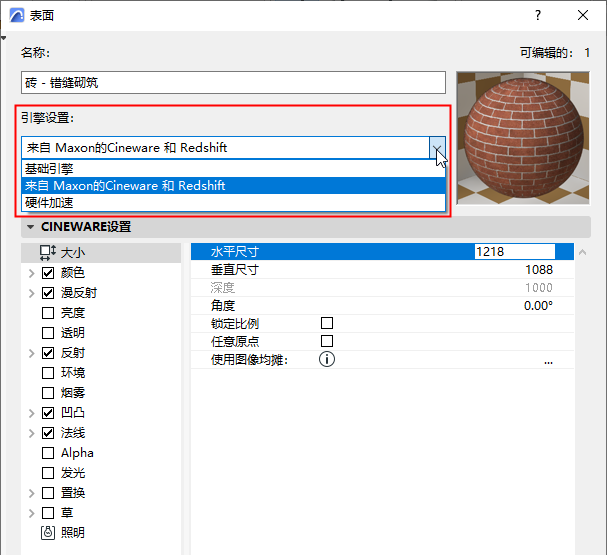
Task: Choose 基础引擎 from engine list
Action: click(233, 169)
